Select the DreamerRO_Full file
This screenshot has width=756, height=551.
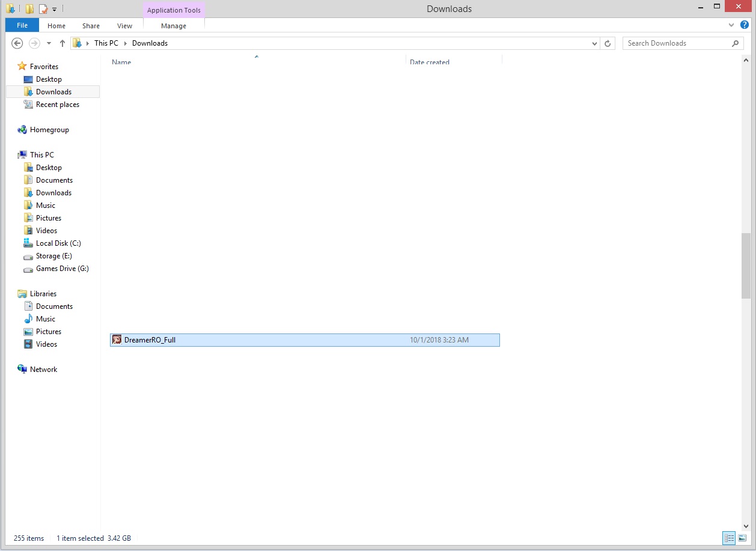pos(150,340)
